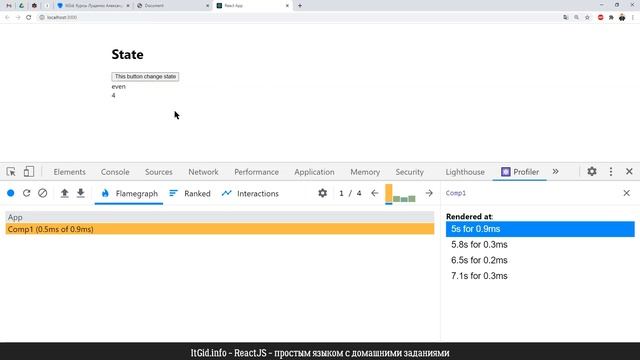Image resolution: width=640 pixels, height=360 pixels.
Task: Open the Memory DevTools tab
Action: pos(365,172)
